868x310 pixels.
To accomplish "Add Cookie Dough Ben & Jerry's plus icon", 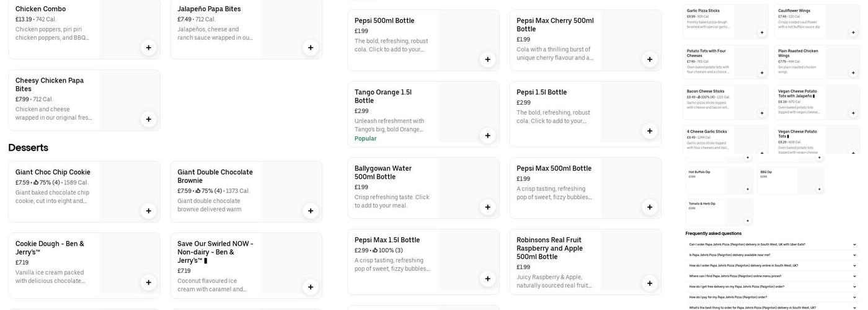I will (148, 283).
